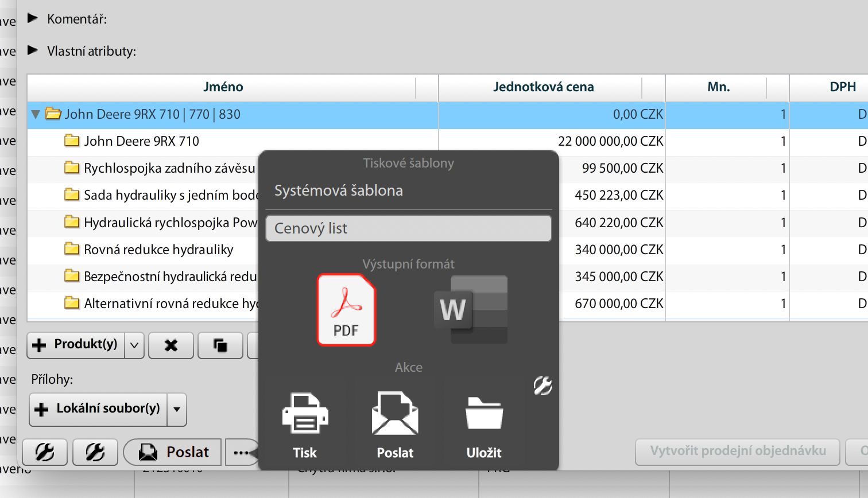
Task: Click the Lokální soubor(y) add button
Action: pyautogui.click(x=98, y=410)
